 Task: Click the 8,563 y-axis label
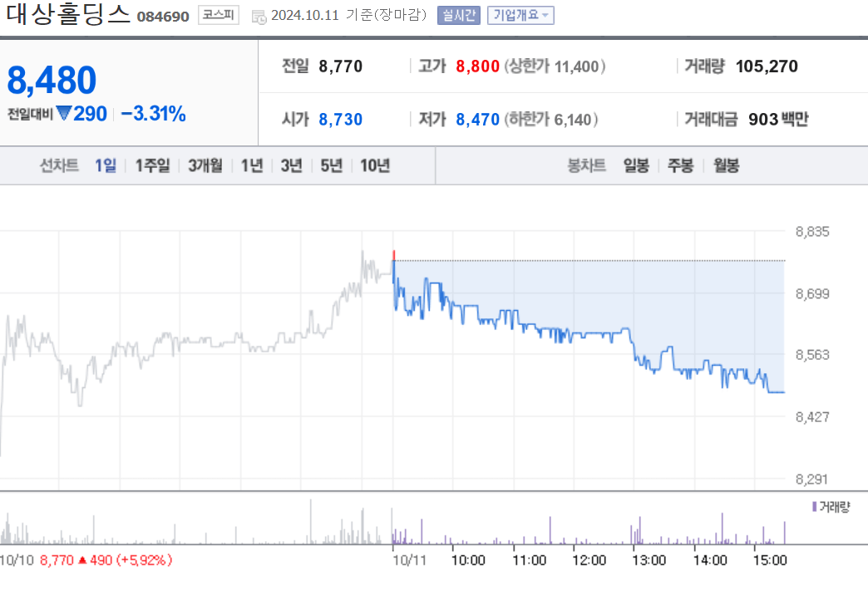(x=812, y=355)
